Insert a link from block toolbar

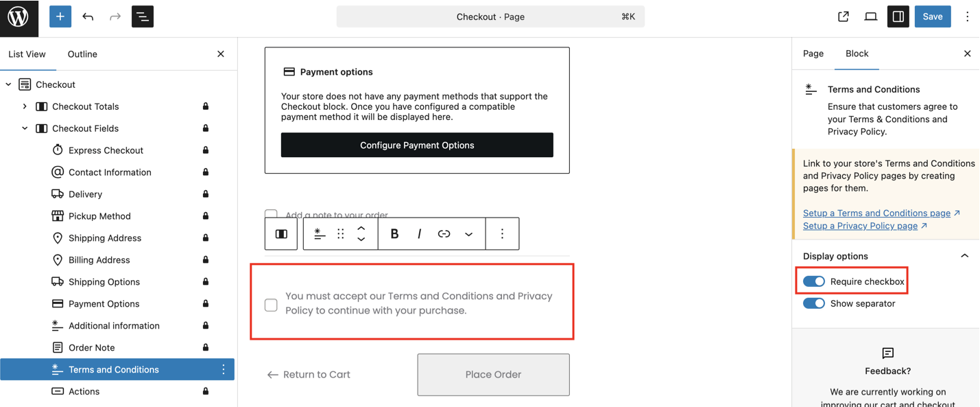[x=444, y=234]
